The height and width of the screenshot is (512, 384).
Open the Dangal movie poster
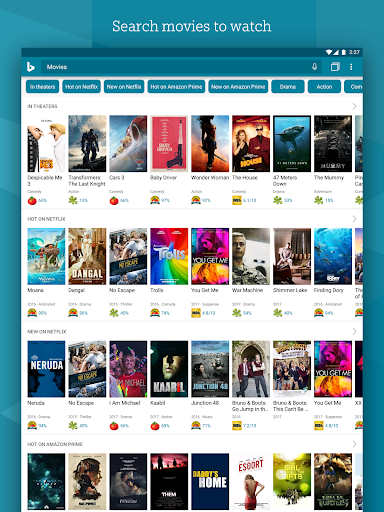[x=87, y=256]
